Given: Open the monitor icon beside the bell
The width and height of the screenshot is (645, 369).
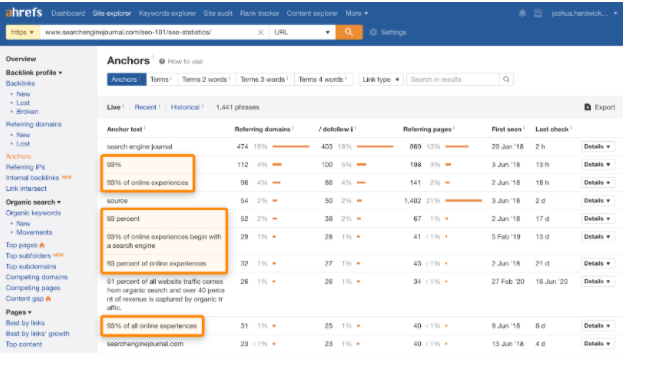Looking at the screenshot, I should tap(538, 14).
